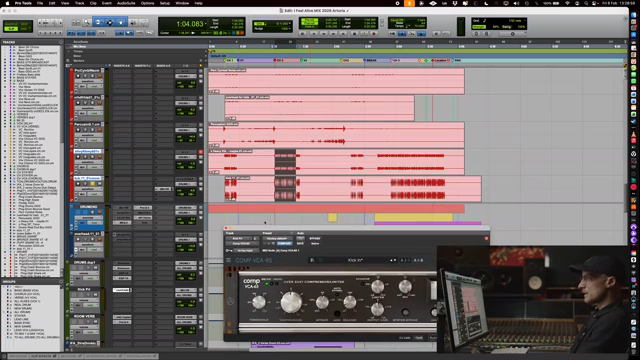Record-enable the PrcCymblNsom track
This screenshot has height=360, width=640.
coord(78,76)
